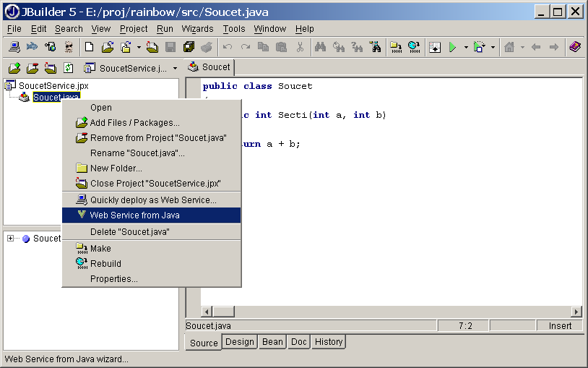Viewport: 588px width, 368px height.
Task: Choose Quickly deploy as Web Service...
Action: pos(152,200)
